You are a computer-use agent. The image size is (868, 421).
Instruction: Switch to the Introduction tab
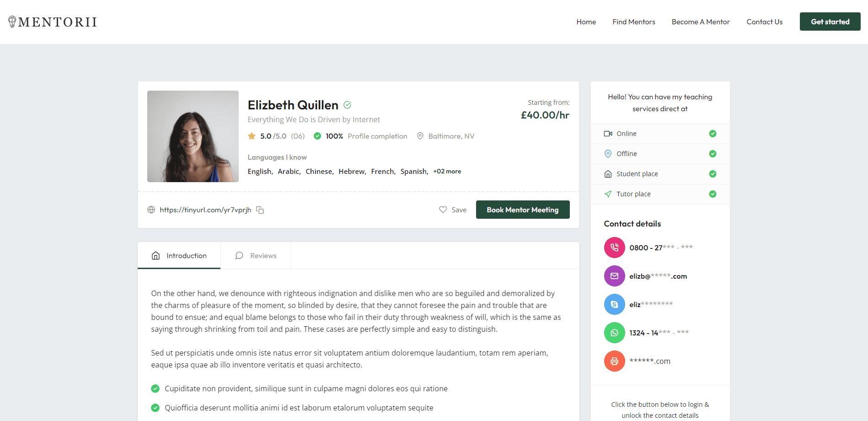coord(179,256)
